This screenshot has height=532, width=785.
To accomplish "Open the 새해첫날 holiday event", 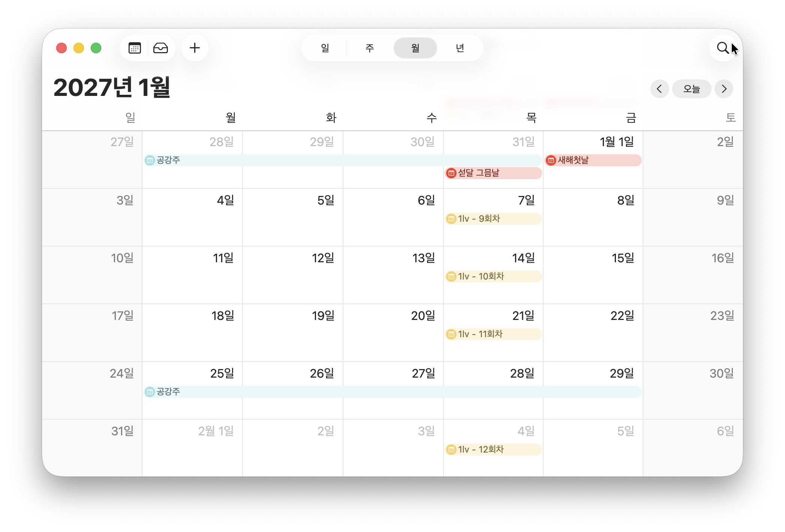I will pos(593,160).
